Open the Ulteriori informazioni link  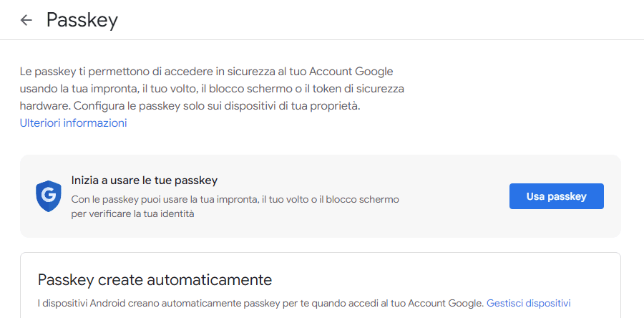click(x=73, y=123)
